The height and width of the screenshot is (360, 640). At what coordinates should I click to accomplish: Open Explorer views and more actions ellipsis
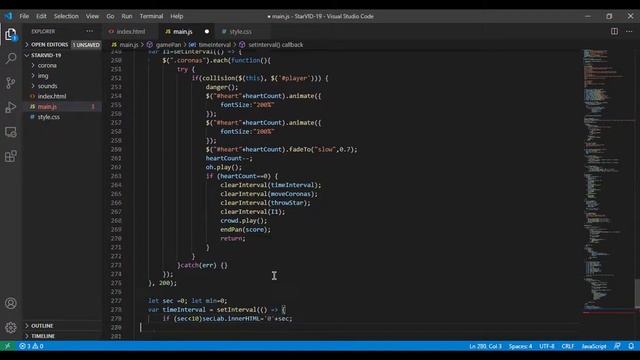pos(89,31)
